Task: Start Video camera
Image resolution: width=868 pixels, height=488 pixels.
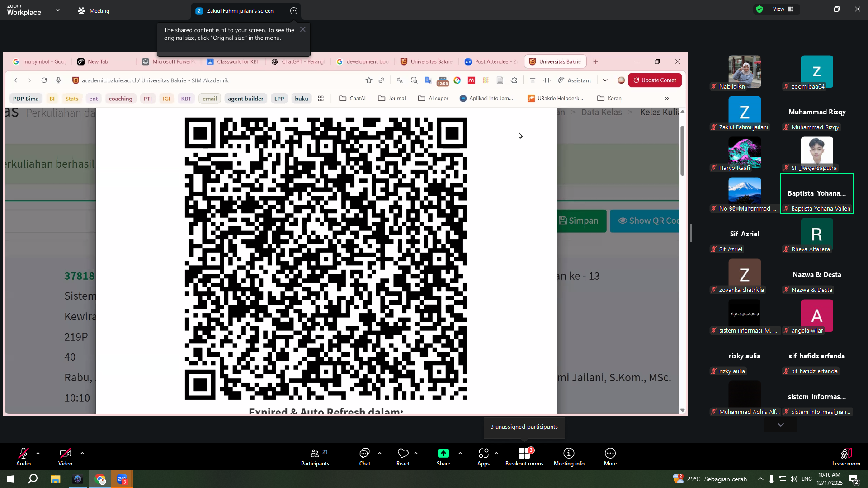Action: tap(65, 457)
